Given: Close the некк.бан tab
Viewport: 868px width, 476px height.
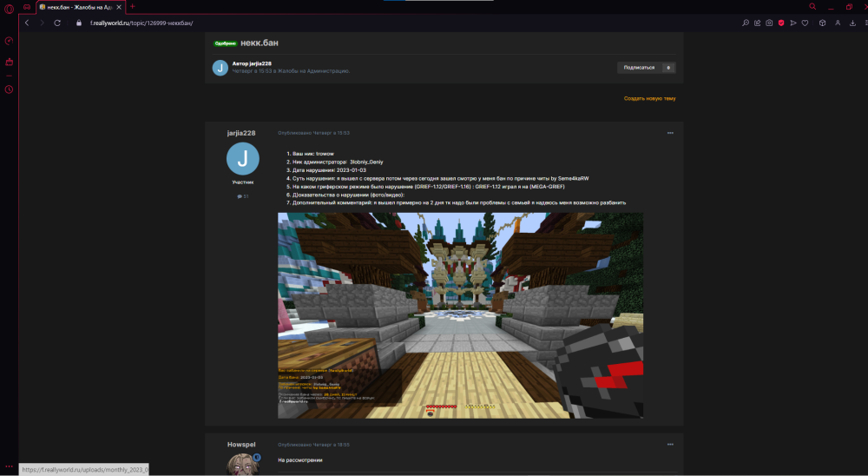Looking at the screenshot, I should [x=118, y=7].
